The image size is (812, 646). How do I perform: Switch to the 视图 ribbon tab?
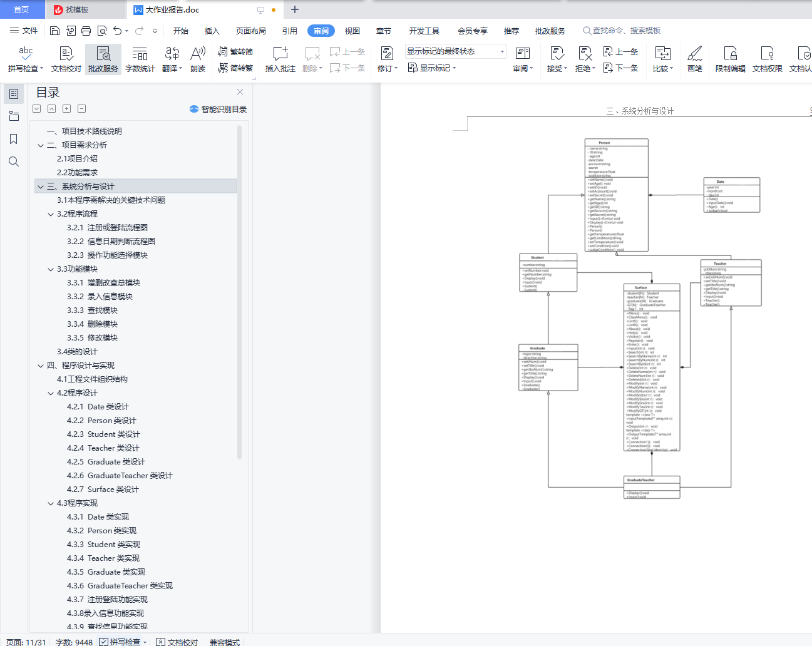[x=352, y=31]
